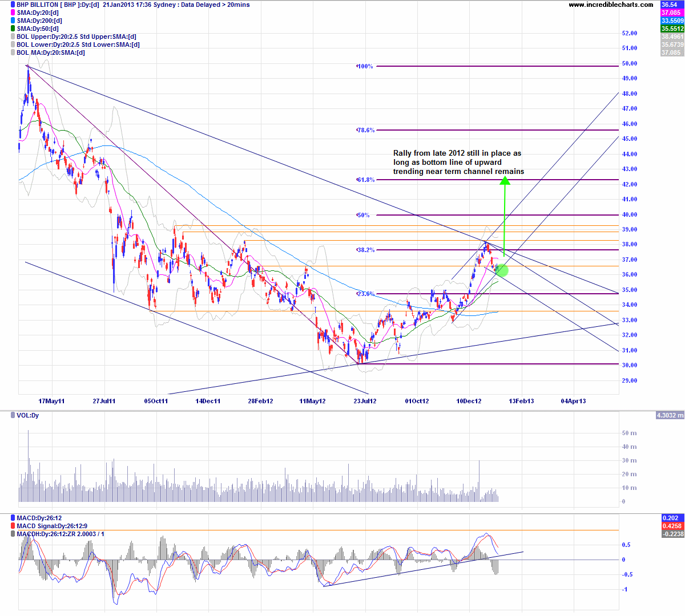
Task: Select the 50% Fibonacci level label
Action: click(363, 215)
